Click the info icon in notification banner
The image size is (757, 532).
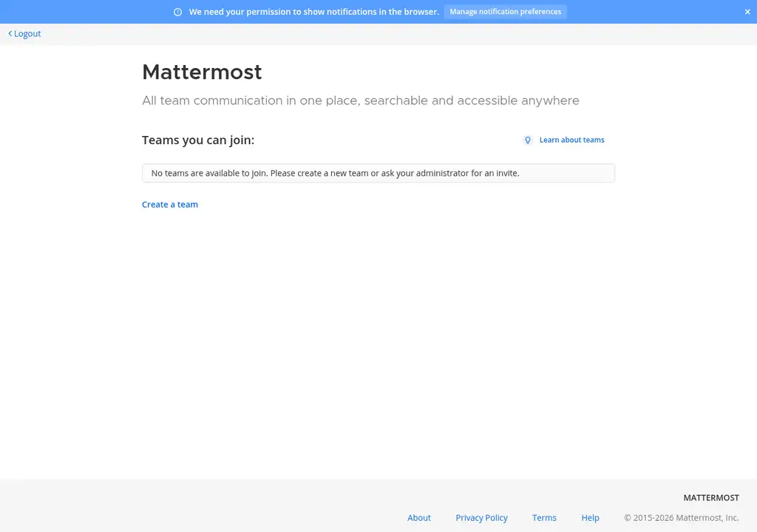click(x=177, y=12)
